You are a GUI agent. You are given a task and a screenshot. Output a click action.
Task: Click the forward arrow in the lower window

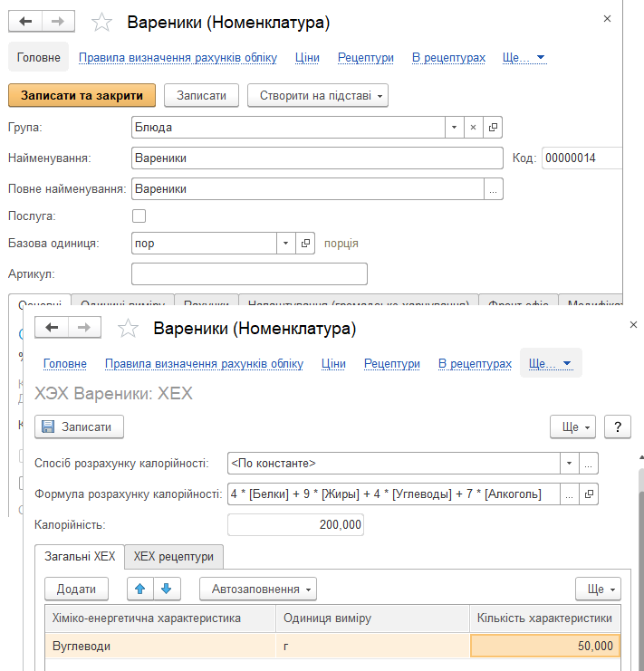(x=83, y=328)
